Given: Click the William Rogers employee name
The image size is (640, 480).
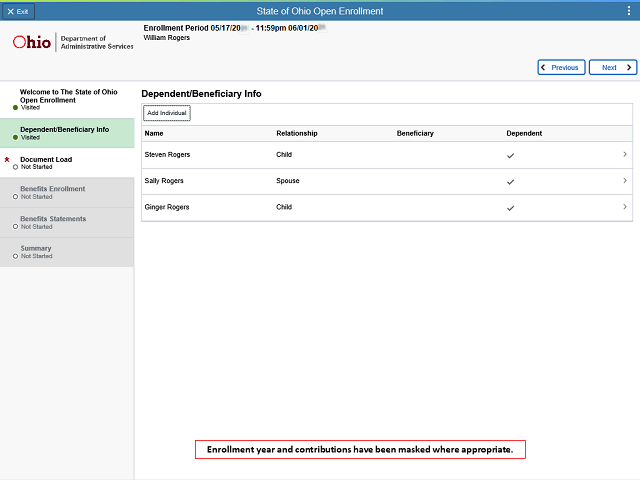Looking at the screenshot, I should pyautogui.click(x=167, y=38).
